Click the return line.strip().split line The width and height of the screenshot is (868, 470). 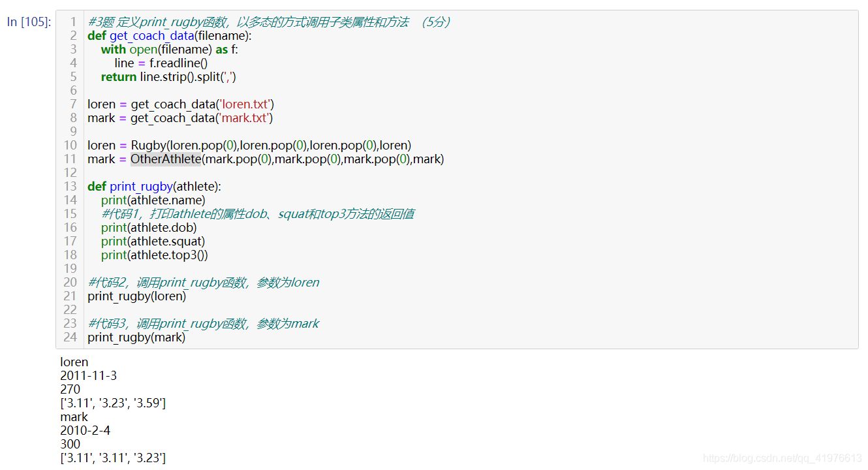pyautogui.click(x=168, y=76)
